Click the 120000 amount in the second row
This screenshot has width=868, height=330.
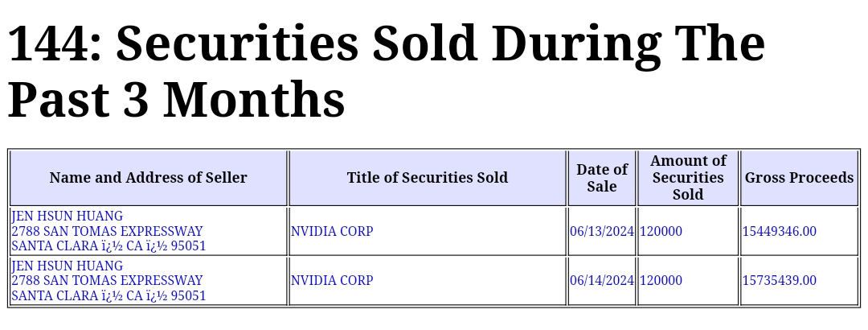[661, 281]
